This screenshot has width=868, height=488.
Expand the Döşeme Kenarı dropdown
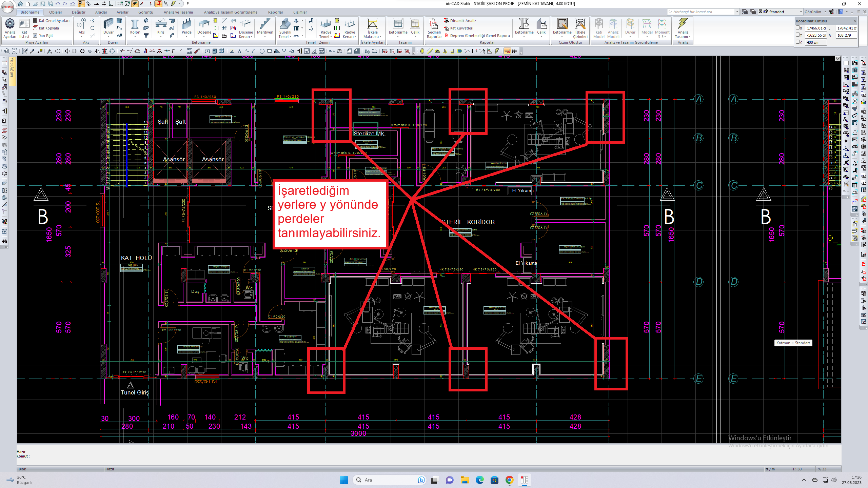pyautogui.click(x=251, y=37)
